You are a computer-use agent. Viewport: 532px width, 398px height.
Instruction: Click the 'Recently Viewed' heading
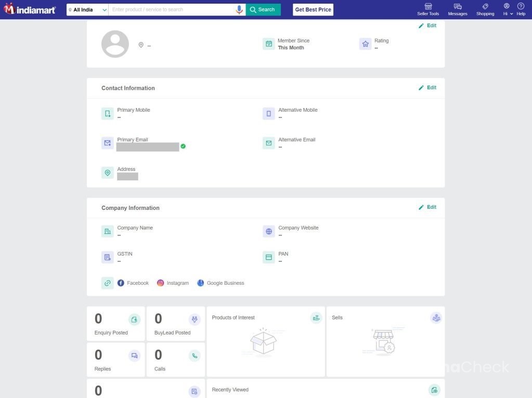point(230,390)
